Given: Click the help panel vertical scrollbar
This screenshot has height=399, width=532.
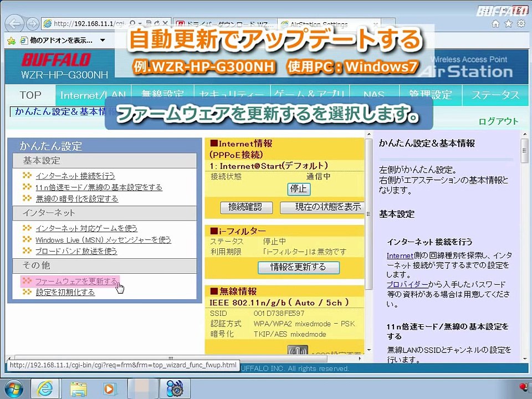Looking at the screenshot, I should [x=525, y=151].
